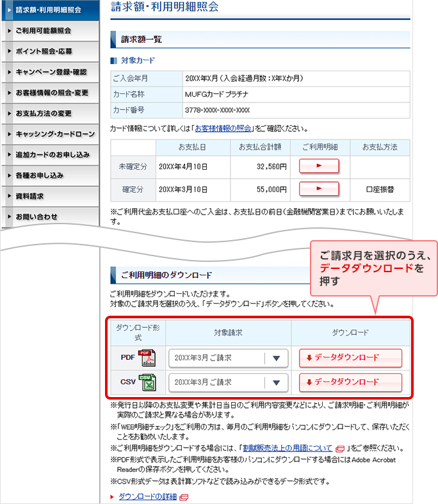Open CSV row 対象請求 month dropdown
The width and height of the screenshot is (438, 504).
(225, 382)
